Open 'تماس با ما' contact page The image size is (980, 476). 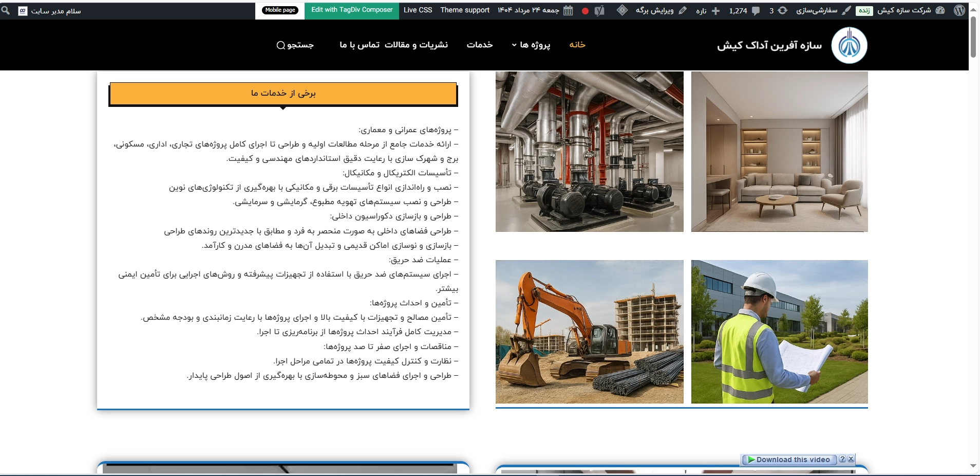point(360,45)
